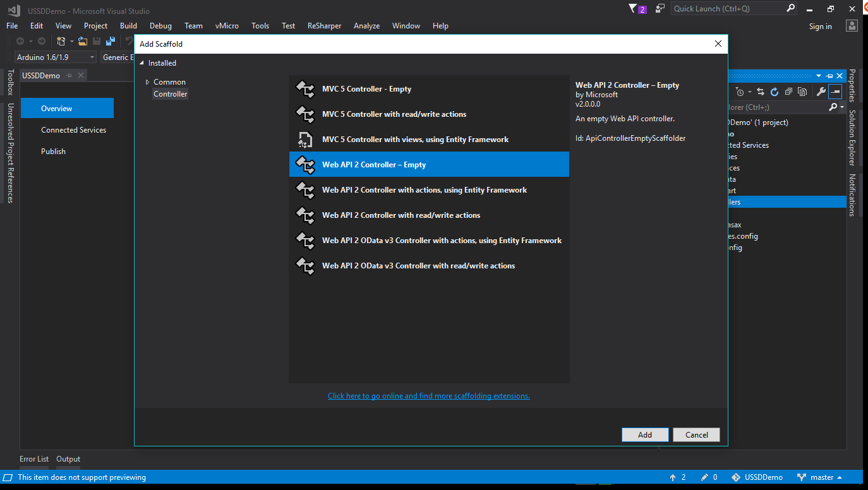Click the Navigate Forward arrow in toolbar
This screenshot has width=868, height=490.
point(42,41)
